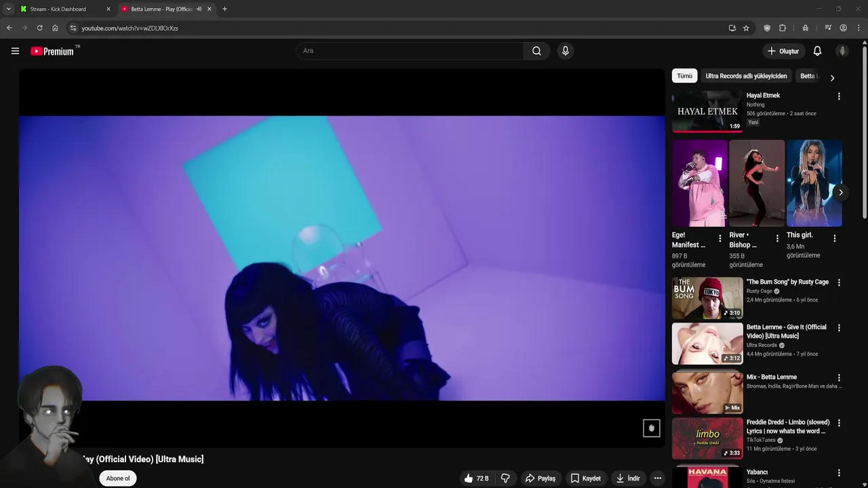Open the browser extensions puzzle menu
Screen dimensions: 868x488
tap(783, 28)
